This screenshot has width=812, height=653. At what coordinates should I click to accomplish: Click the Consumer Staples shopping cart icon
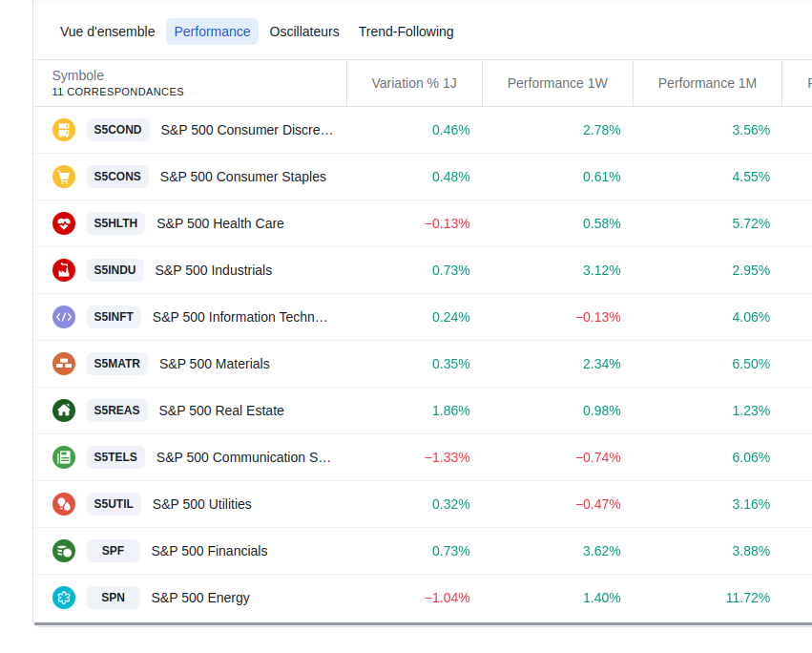click(x=64, y=177)
